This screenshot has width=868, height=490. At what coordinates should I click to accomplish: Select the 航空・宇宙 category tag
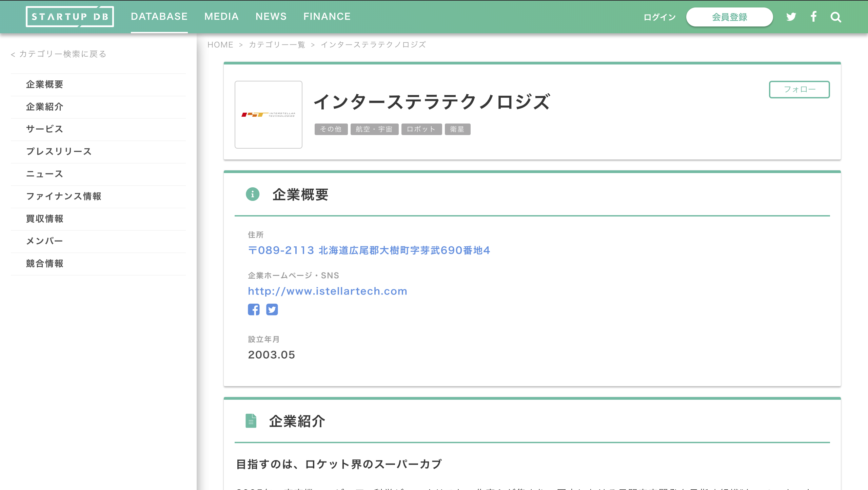[x=374, y=129]
